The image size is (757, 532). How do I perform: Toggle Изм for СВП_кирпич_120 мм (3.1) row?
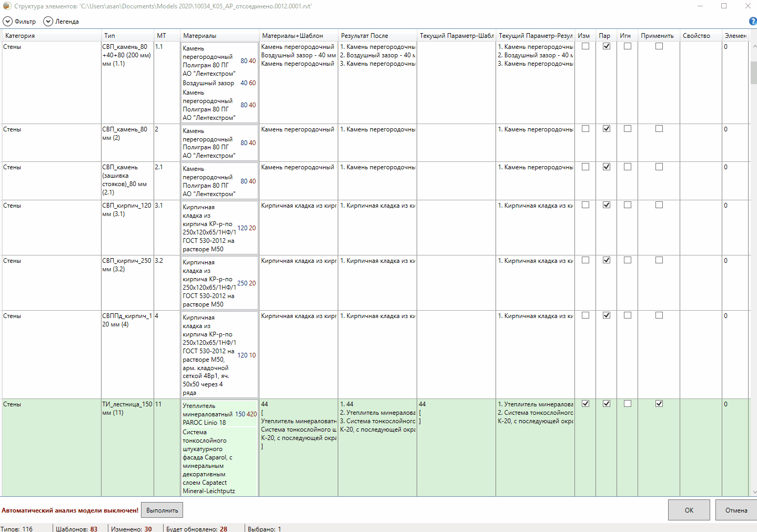click(586, 205)
